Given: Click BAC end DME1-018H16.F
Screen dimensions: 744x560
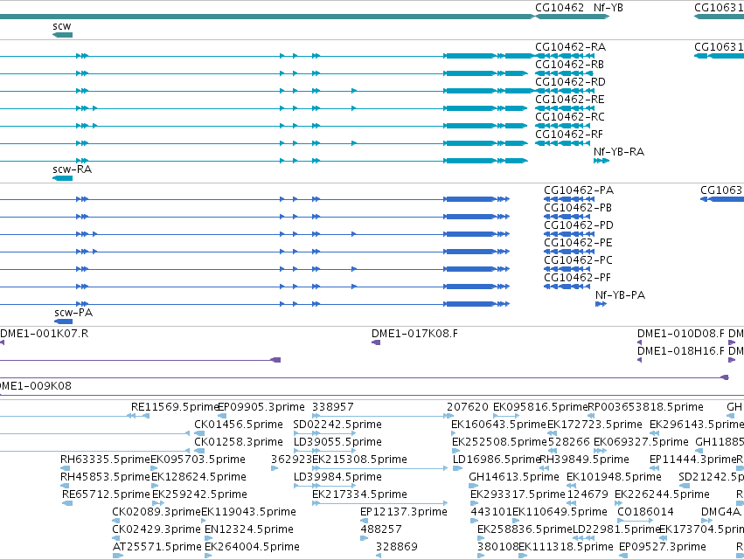Looking at the screenshot, I should pos(681,351).
